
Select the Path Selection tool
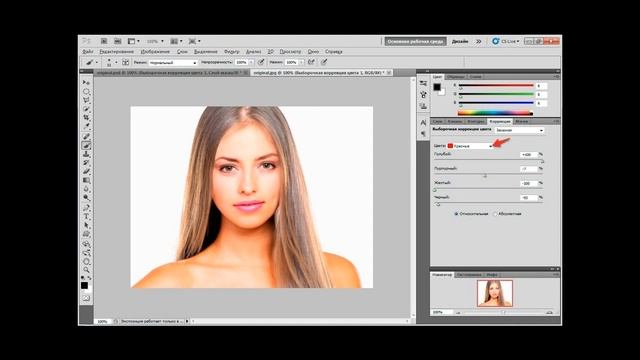coord(86,225)
